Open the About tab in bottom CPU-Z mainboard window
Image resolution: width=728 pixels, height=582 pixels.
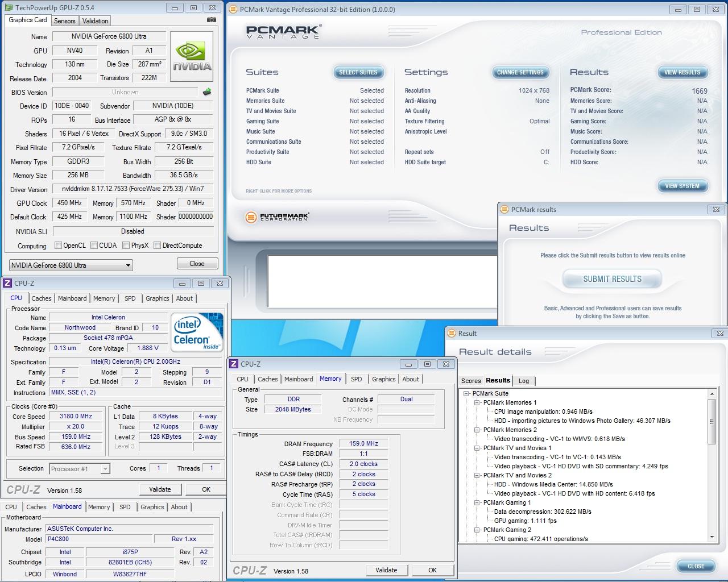(x=179, y=507)
